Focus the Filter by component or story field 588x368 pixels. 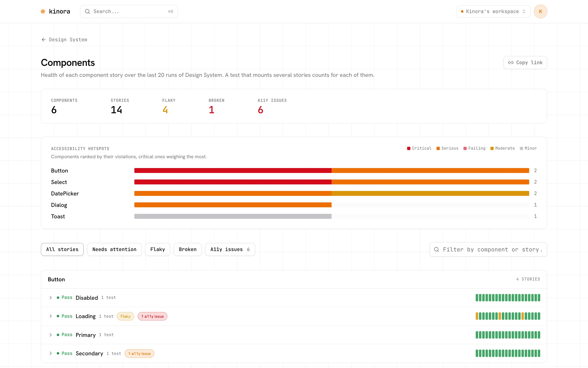pyautogui.click(x=488, y=249)
